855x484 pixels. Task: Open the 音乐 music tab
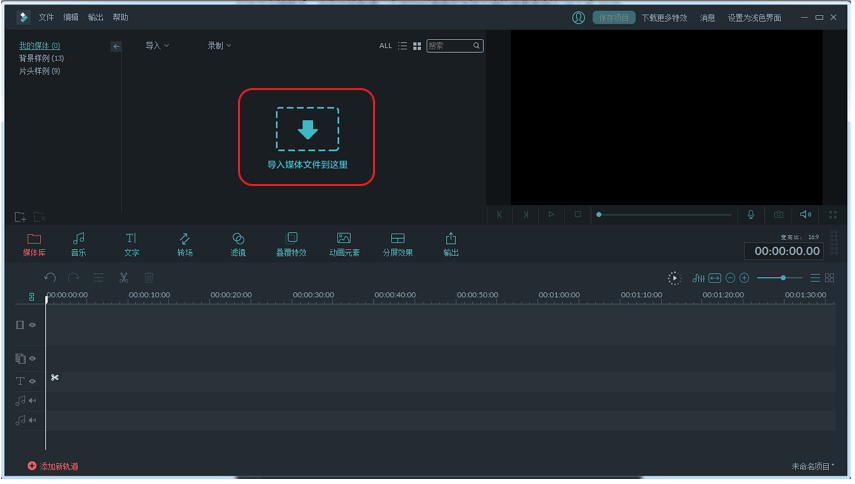tap(79, 245)
